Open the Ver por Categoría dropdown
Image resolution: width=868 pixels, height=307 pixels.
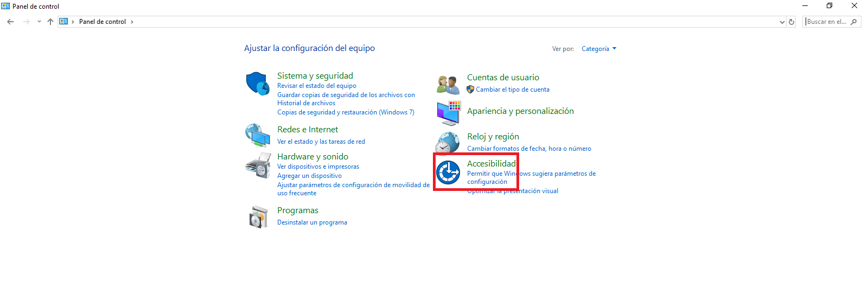tap(599, 49)
